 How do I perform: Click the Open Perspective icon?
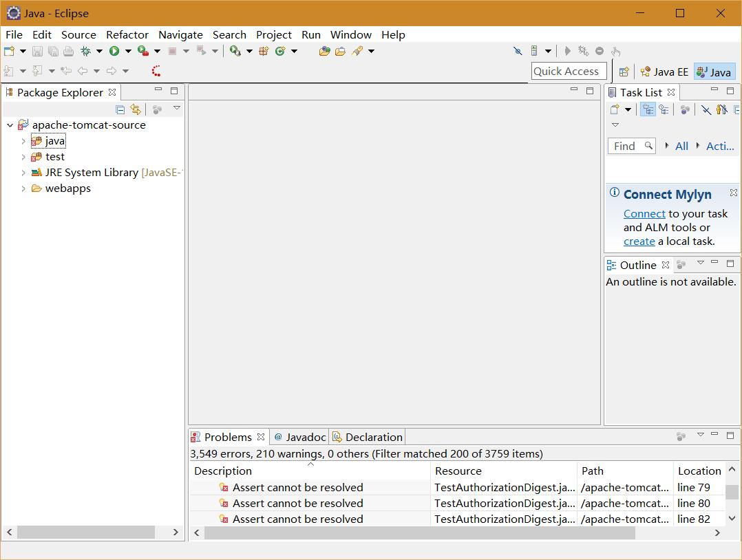point(624,72)
